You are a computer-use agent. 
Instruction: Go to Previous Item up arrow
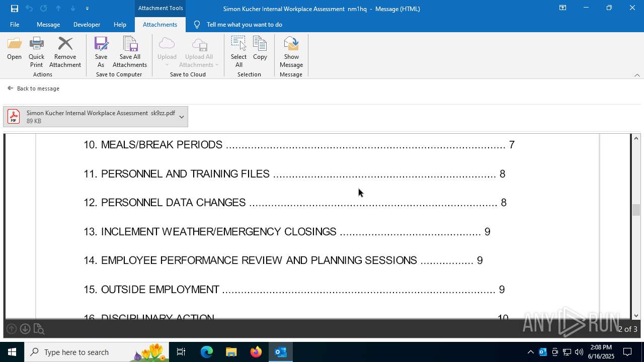(x=58, y=9)
